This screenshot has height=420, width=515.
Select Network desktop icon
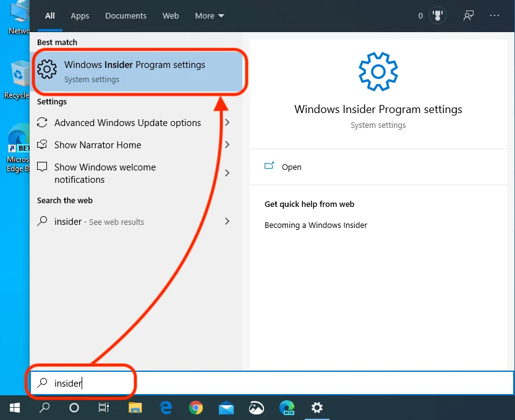(18, 18)
